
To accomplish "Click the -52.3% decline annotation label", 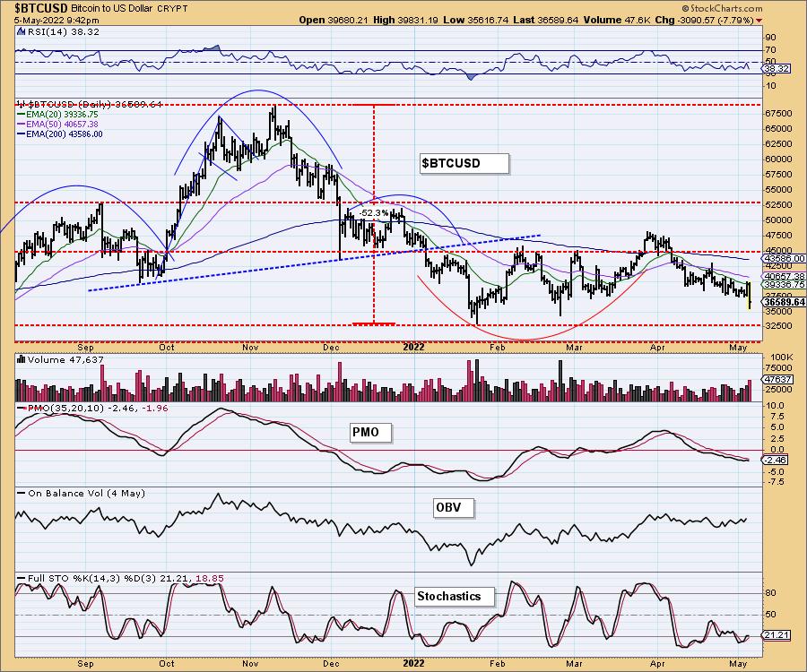I will click(x=373, y=213).
